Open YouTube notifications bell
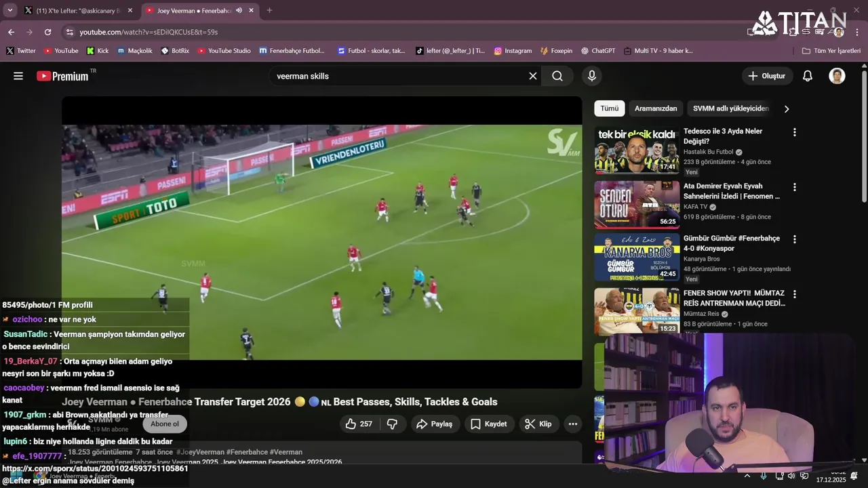Screen dimensions: 868x488 tap(808, 76)
